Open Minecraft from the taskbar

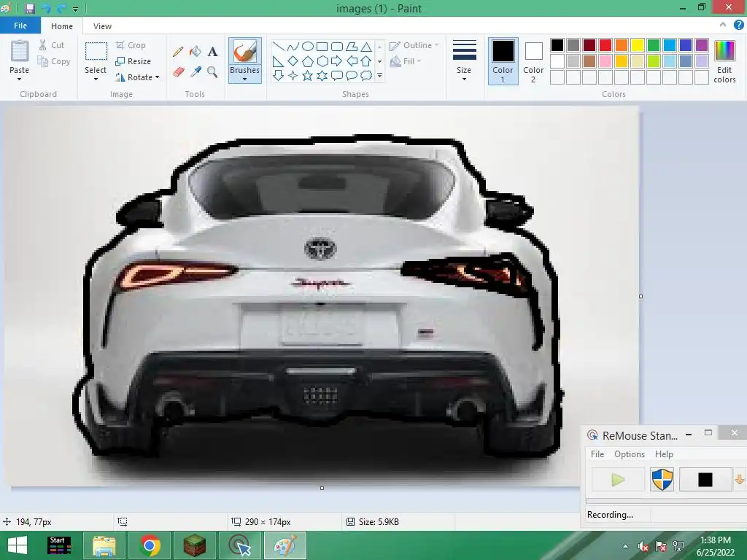click(x=195, y=545)
